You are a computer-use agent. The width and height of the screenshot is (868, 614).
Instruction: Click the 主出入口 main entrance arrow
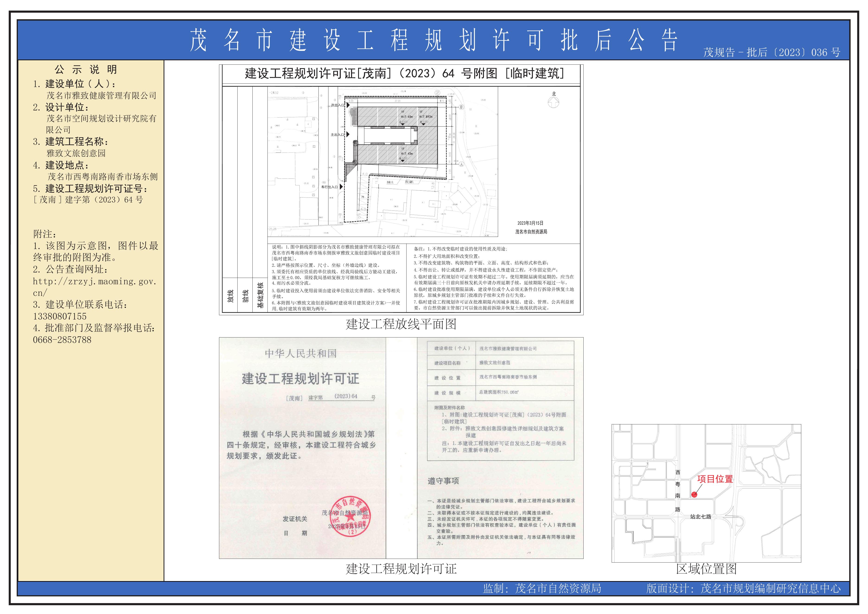tap(347, 134)
